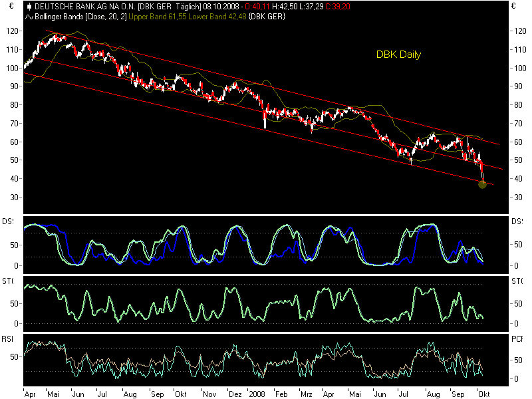Click the olive circle marker at latest low
This screenshot has width=532, height=399.
pyautogui.click(x=482, y=184)
